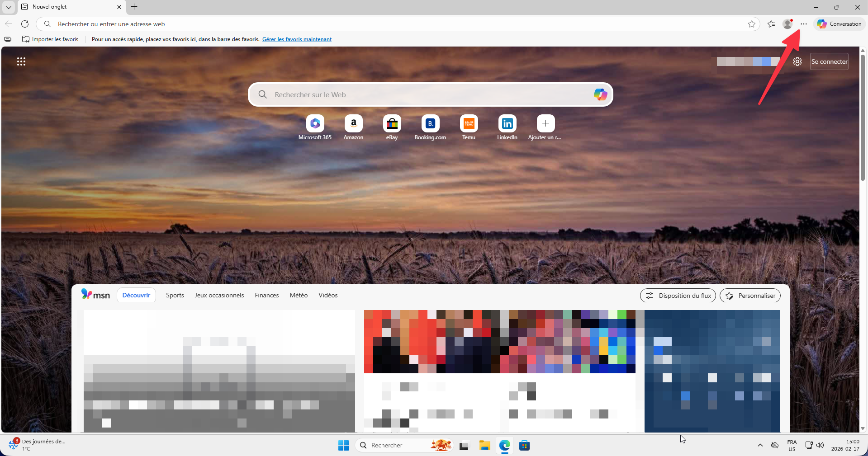The width and height of the screenshot is (868, 456).
Task: Open File Explorer from taskbar
Action: [x=485, y=446]
